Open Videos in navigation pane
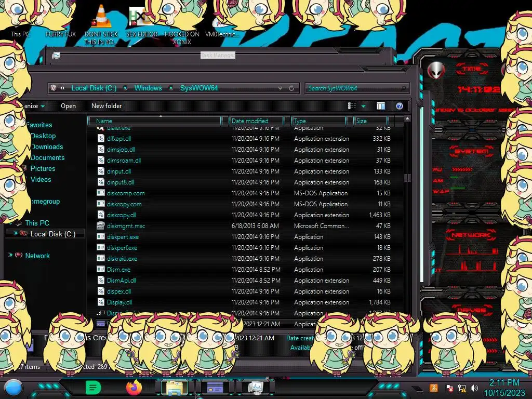Screen dimensions: 532x399 [x=41, y=179]
